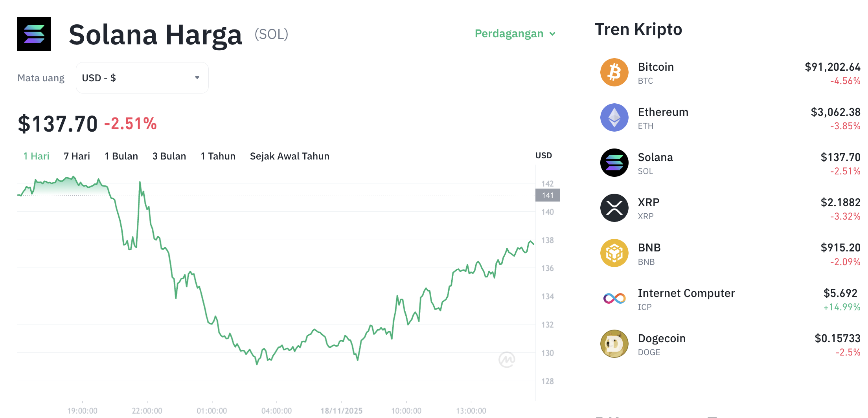Viewport: 868px width, 418px height.
Task: Select the 1 Bulan tab
Action: coord(121,156)
